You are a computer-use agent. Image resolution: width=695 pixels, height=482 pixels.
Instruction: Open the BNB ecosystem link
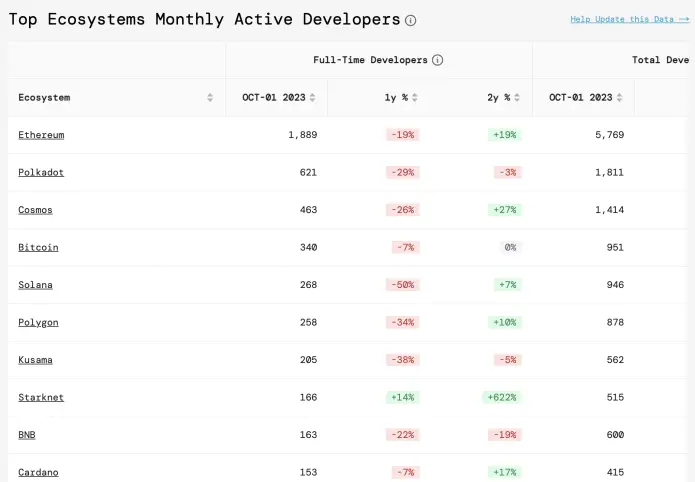click(x=27, y=435)
